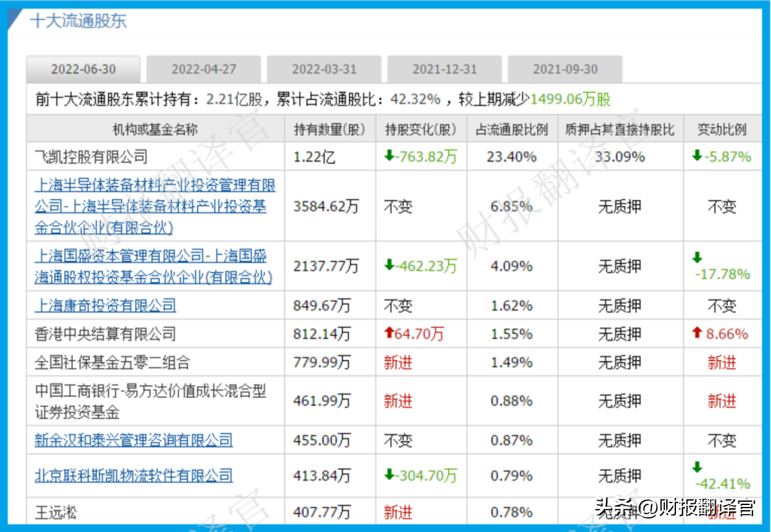Viewport: 771px width, 532px height.
Task: Open the 2022-04-27 reporting period tab
Action: (204, 69)
